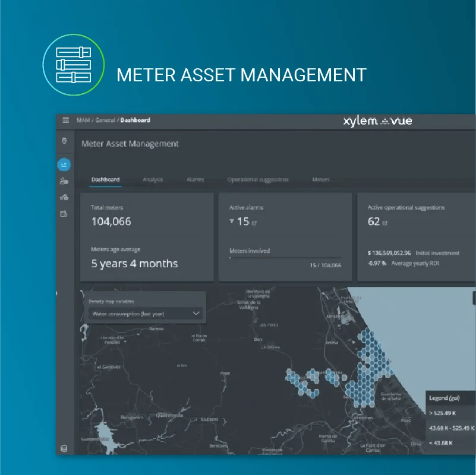
Task: Click the location pin icon in the sidebar
Action: coord(64,141)
